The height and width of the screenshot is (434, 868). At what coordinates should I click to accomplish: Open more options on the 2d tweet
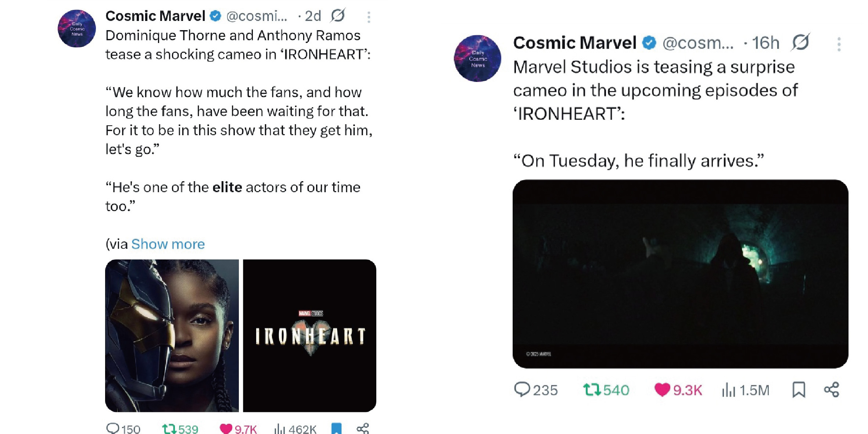click(369, 17)
